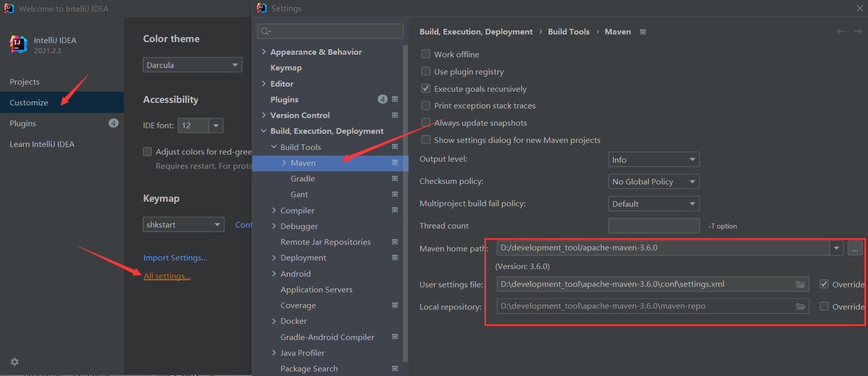Collapse Build, Execution, Deployment node
The height and width of the screenshot is (376, 868).
[264, 131]
